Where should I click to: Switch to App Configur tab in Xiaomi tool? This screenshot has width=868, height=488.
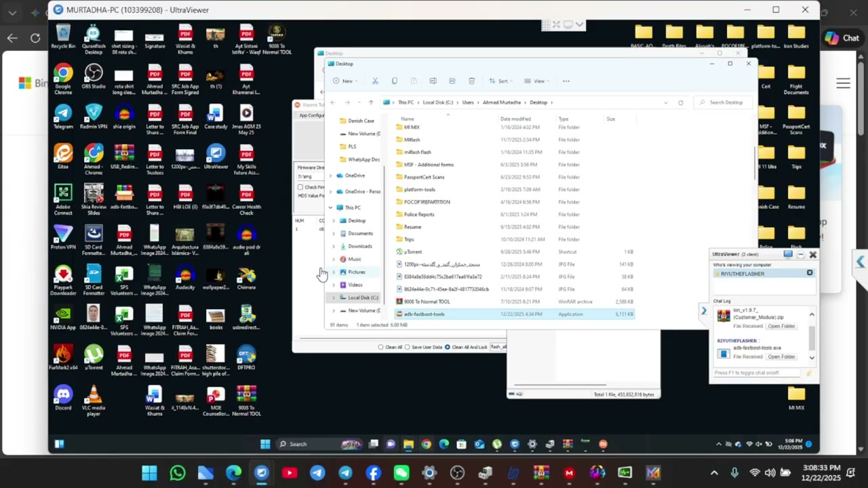[311, 115]
